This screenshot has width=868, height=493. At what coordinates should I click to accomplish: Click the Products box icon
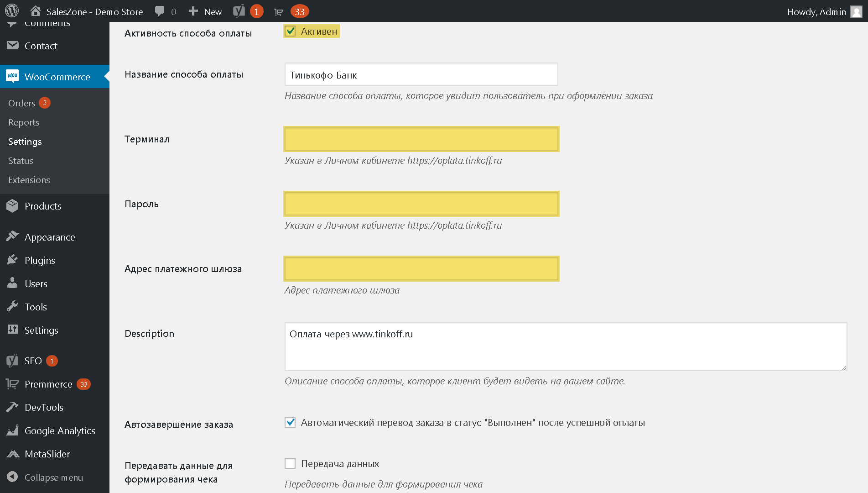click(13, 206)
